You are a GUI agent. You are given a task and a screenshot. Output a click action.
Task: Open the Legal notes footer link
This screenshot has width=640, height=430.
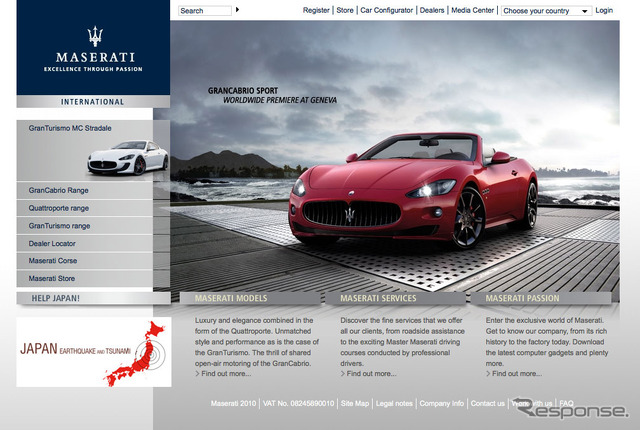click(x=394, y=403)
